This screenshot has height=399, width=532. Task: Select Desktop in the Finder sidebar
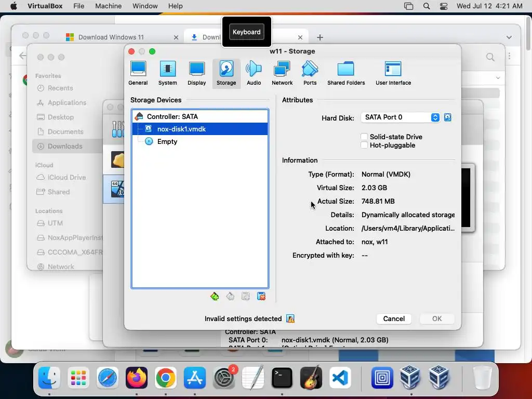coord(60,117)
